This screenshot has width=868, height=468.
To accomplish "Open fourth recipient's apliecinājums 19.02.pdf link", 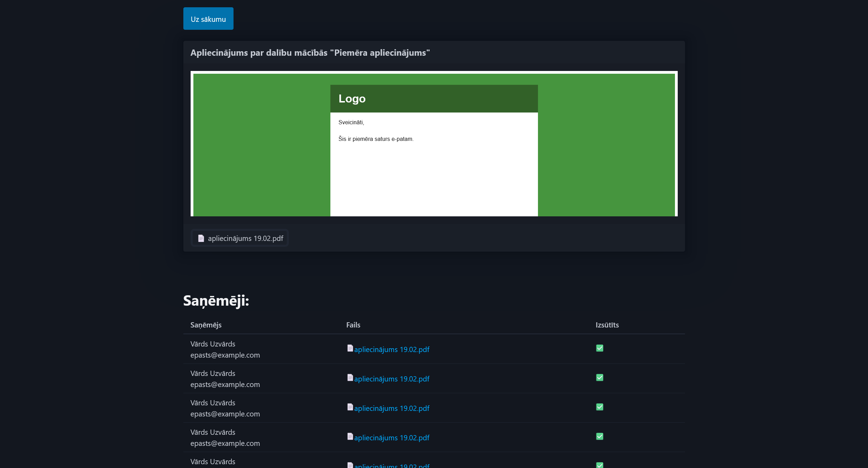I will tap(392, 438).
